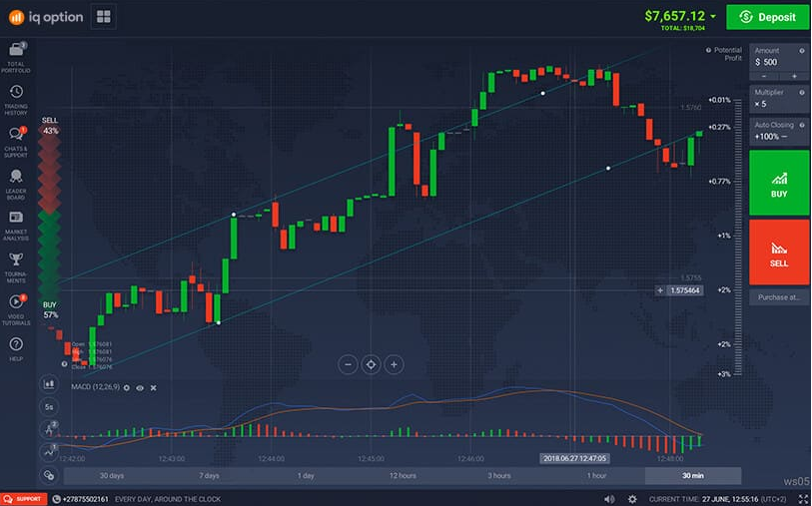The width and height of the screenshot is (812, 506).
Task: Open the asset grid layout button
Action: (104, 16)
